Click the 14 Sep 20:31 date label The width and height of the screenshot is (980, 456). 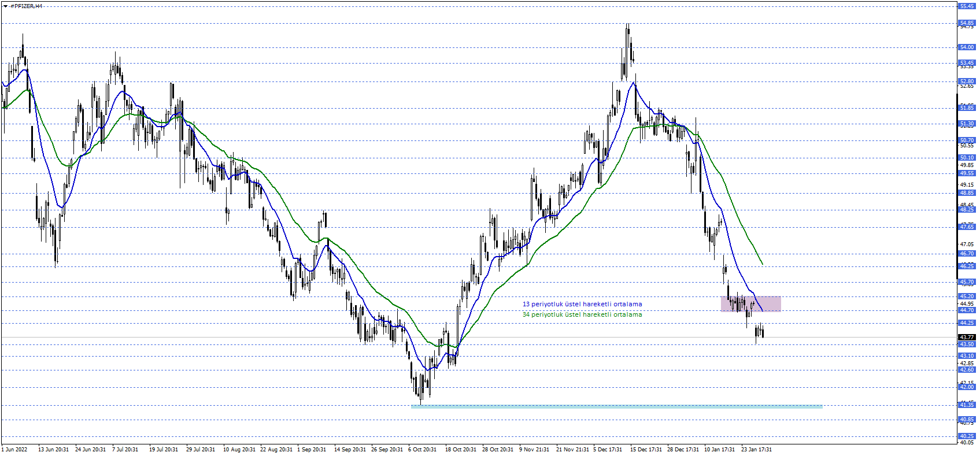pos(350,450)
